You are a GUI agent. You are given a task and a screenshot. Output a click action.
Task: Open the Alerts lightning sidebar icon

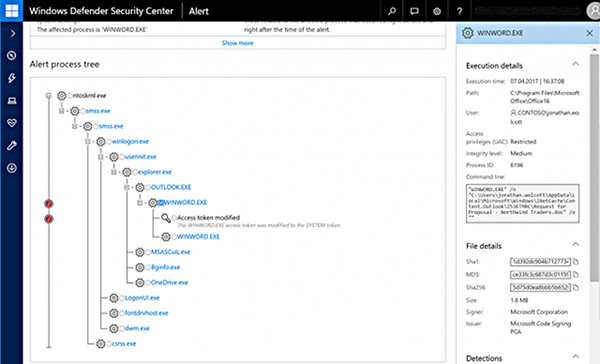coord(11,78)
